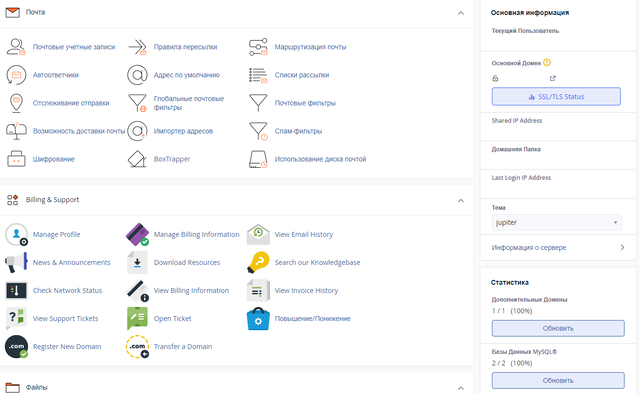Open the Адрес по умолчанию @ icon
The height and width of the screenshot is (394, 640).
137,75
